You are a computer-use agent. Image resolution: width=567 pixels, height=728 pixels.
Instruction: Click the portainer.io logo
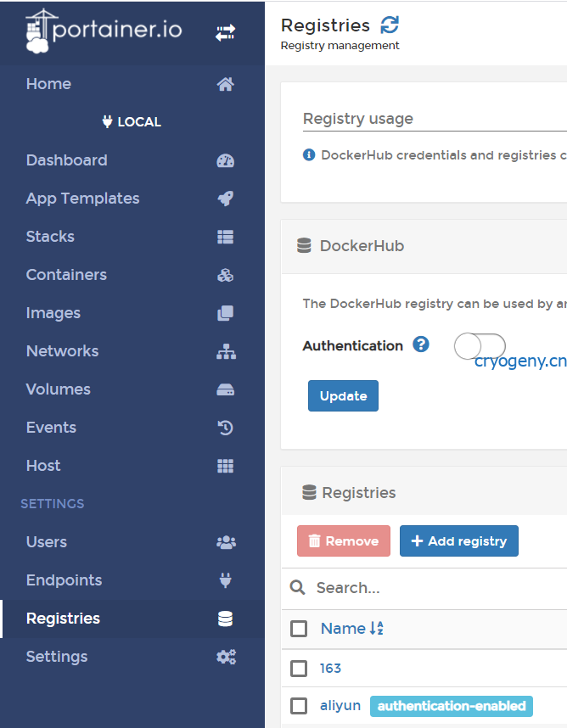(104, 31)
